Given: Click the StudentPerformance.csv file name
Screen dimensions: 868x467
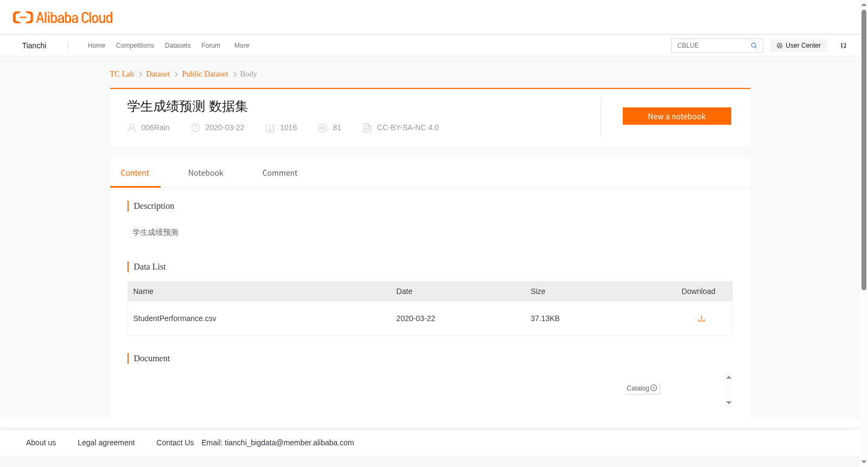Looking at the screenshot, I should point(175,318).
